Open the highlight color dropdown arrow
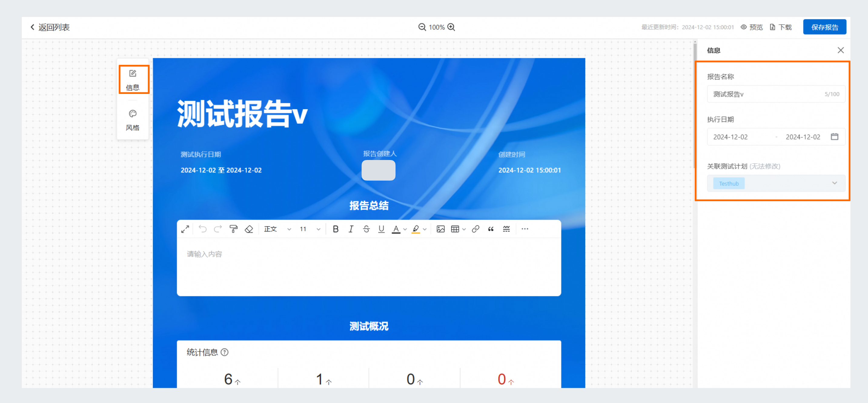Image resolution: width=868 pixels, height=403 pixels. (x=425, y=229)
